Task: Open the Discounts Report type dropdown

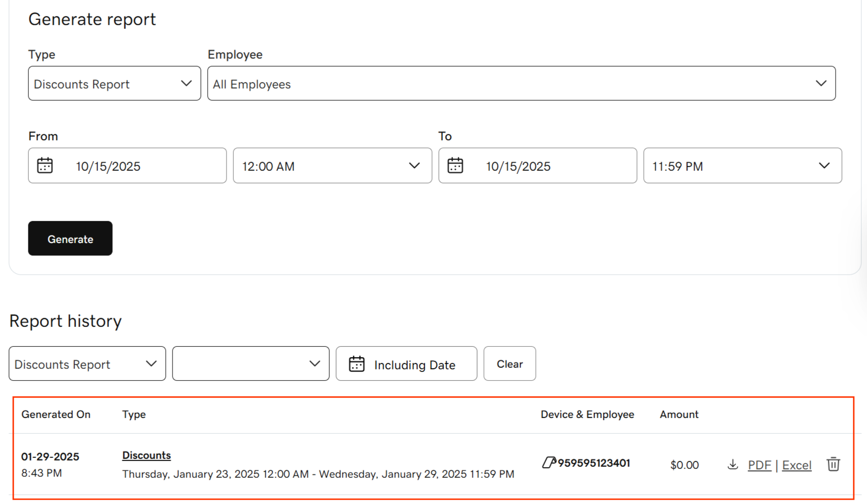Action: pyautogui.click(x=114, y=83)
